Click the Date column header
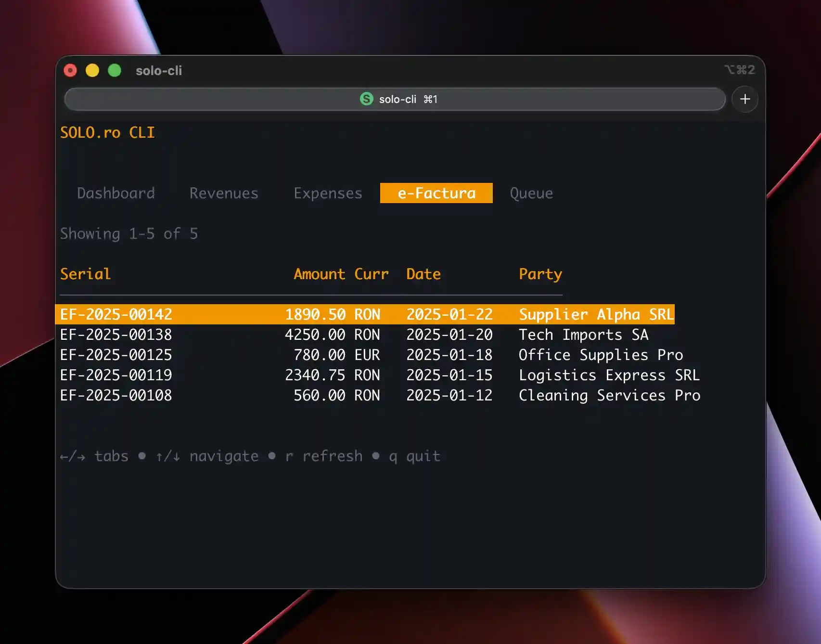 tap(423, 274)
